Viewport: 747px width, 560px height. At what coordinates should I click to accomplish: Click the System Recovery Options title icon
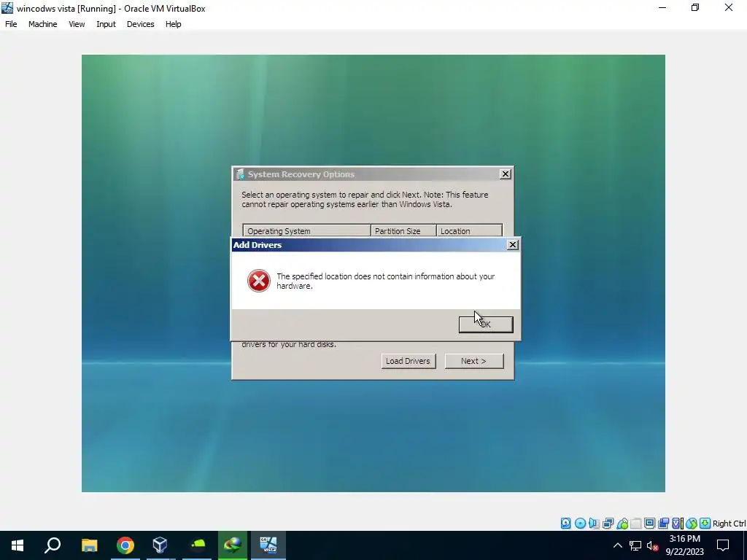click(x=241, y=174)
